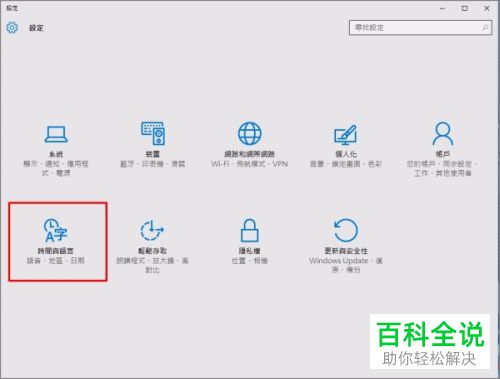Screen dimensions: 500x379
Task: Click the 帳戶 label text
Action: pos(443,154)
